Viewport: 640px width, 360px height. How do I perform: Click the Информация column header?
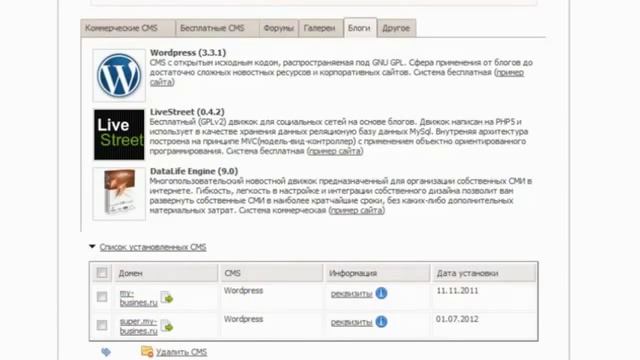tap(378, 273)
